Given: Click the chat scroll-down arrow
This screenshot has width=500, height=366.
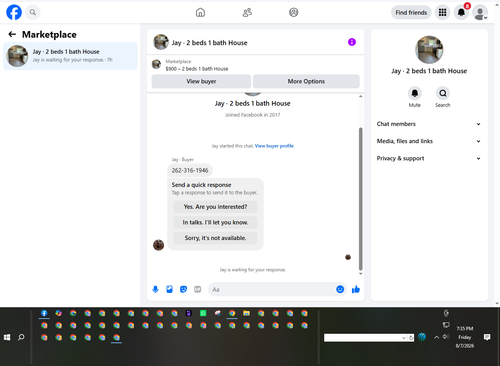Looking at the screenshot, I should (x=360, y=274).
